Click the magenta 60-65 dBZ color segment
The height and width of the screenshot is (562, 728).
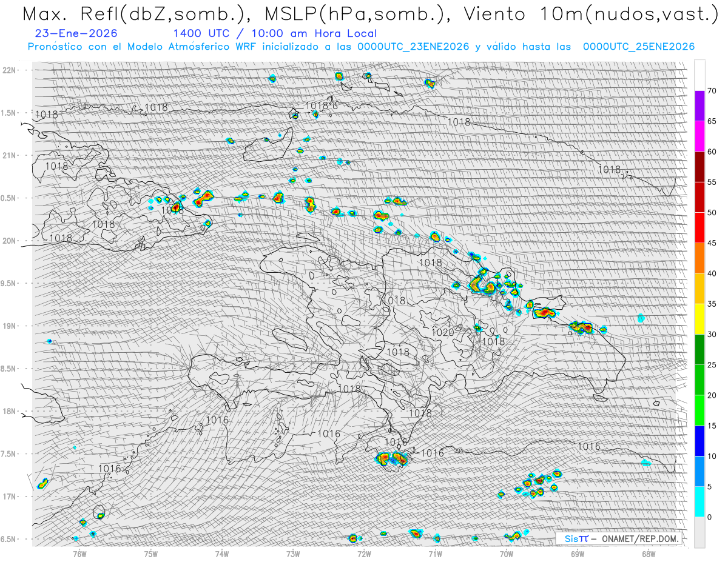tap(699, 136)
